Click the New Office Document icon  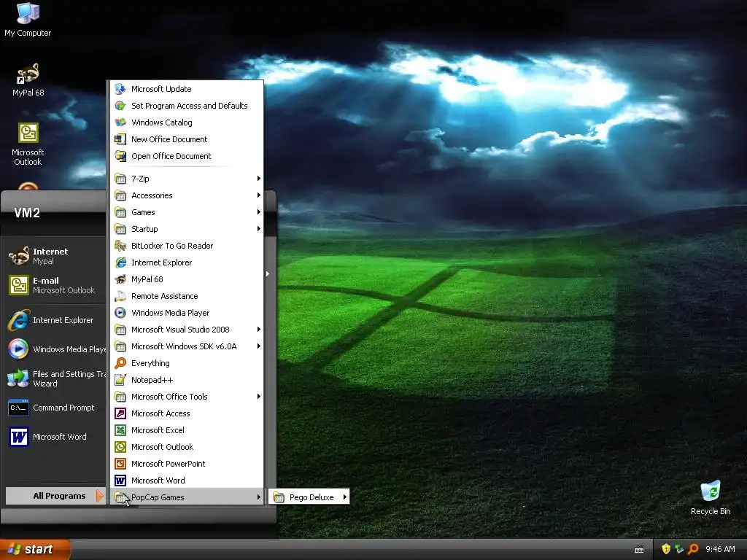(x=120, y=139)
